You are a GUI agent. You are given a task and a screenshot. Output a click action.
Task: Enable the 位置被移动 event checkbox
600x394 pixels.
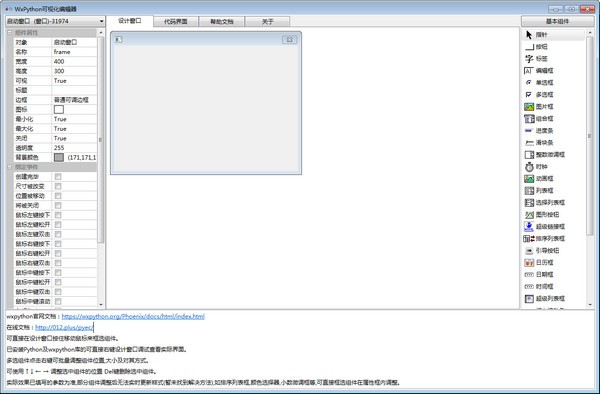click(x=58, y=196)
